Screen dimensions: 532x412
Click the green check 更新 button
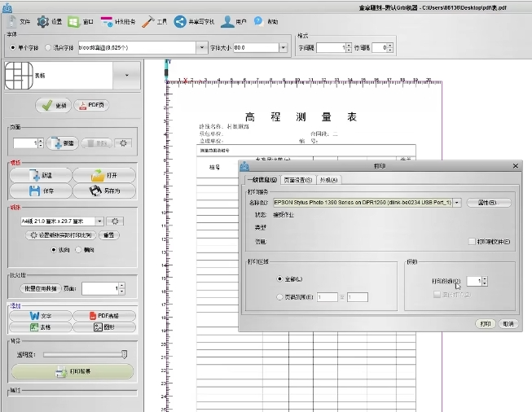(x=54, y=106)
